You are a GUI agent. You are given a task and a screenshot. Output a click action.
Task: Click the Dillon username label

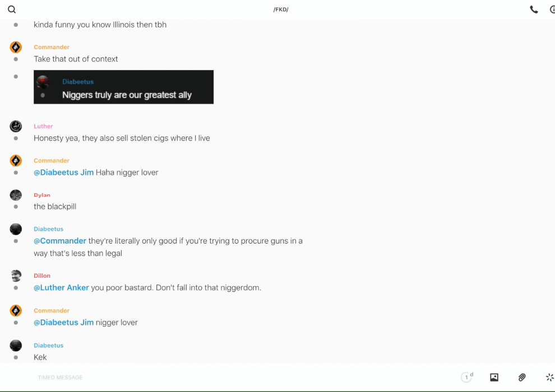coord(42,276)
